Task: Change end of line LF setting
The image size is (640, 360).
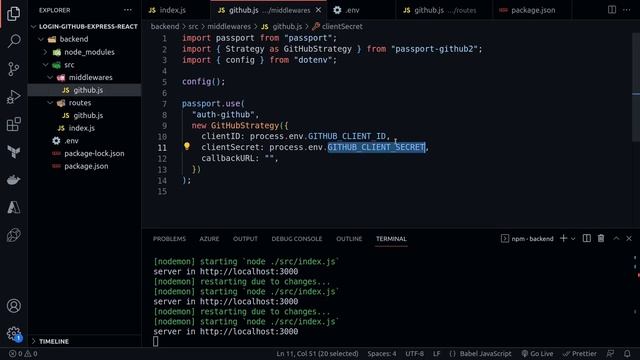Action: click(436, 353)
